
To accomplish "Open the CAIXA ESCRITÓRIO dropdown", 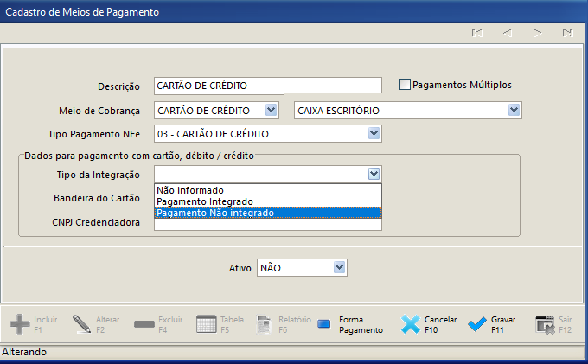I will (x=514, y=110).
